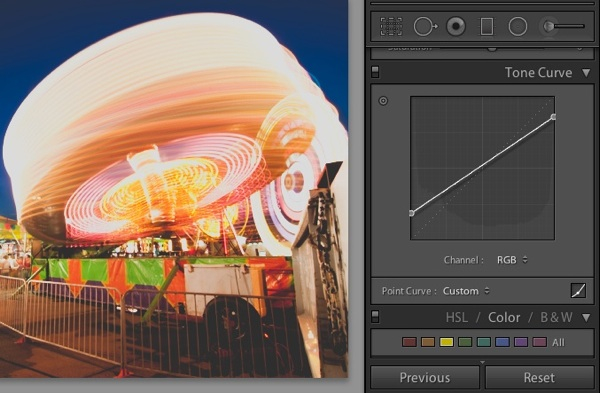Screen dimensions: 600x393
Task: Select the Spot Removal tool
Action: tap(426, 26)
